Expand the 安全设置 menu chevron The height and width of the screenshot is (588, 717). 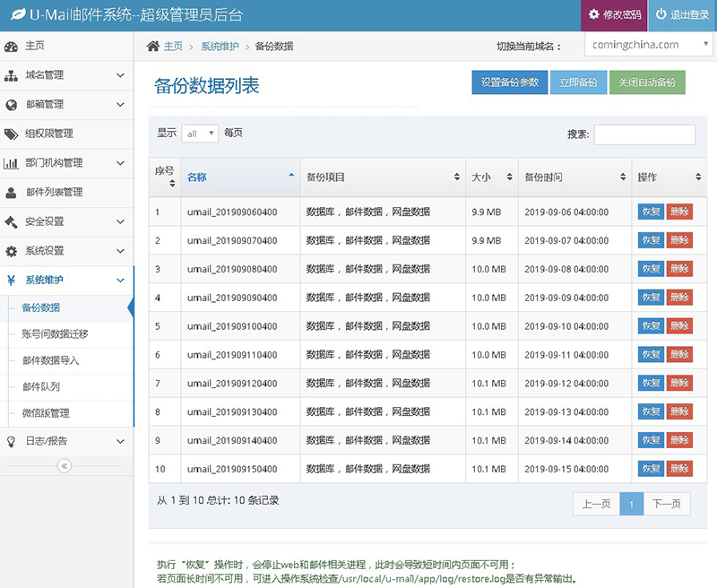tap(120, 221)
